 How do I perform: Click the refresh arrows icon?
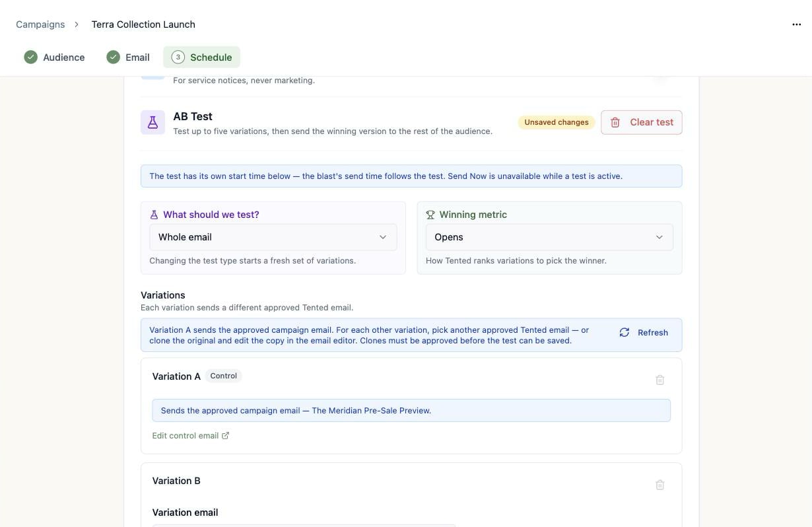[x=625, y=332]
